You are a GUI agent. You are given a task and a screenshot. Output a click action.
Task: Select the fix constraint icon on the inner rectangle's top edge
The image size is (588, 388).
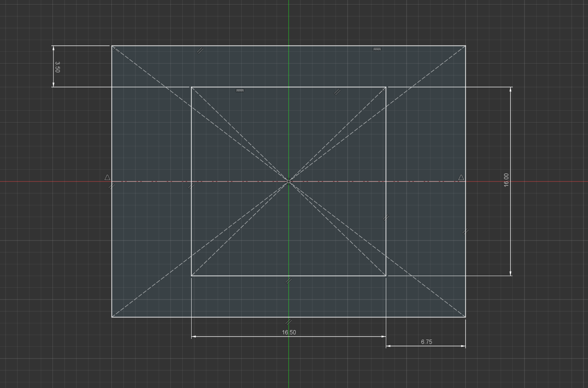coord(240,91)
